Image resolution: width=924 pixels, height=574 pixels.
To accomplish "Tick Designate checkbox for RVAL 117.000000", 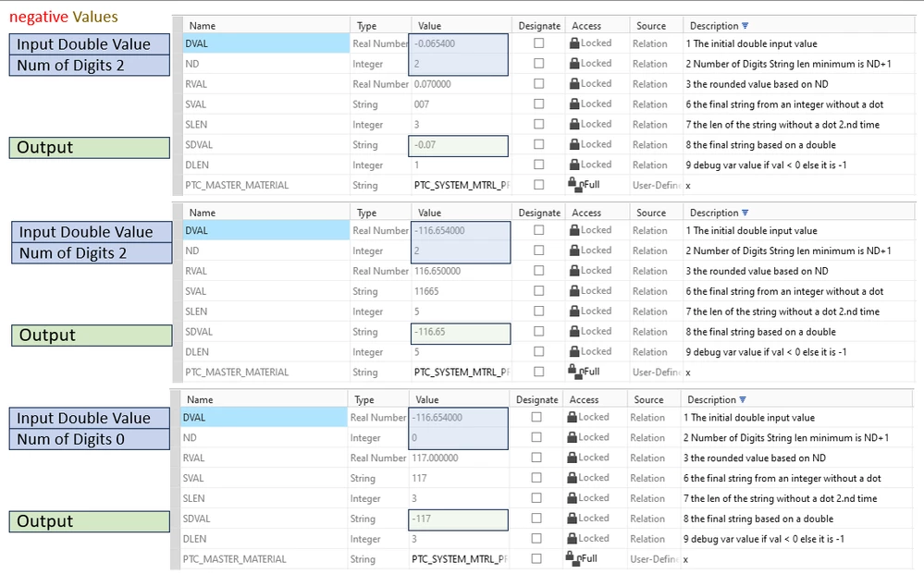I will coord(536,458).
